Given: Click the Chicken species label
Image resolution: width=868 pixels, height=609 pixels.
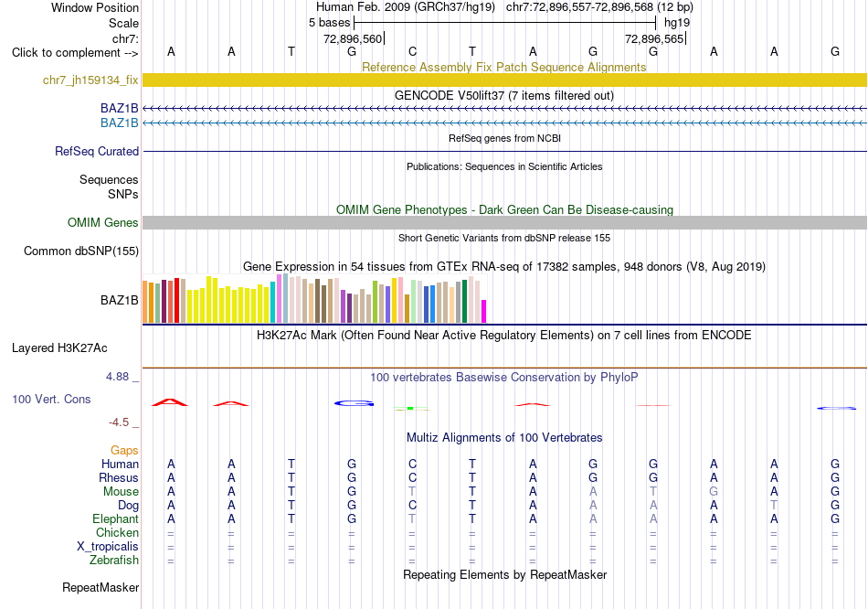Looking at the screenshot, I should point(117,532).
